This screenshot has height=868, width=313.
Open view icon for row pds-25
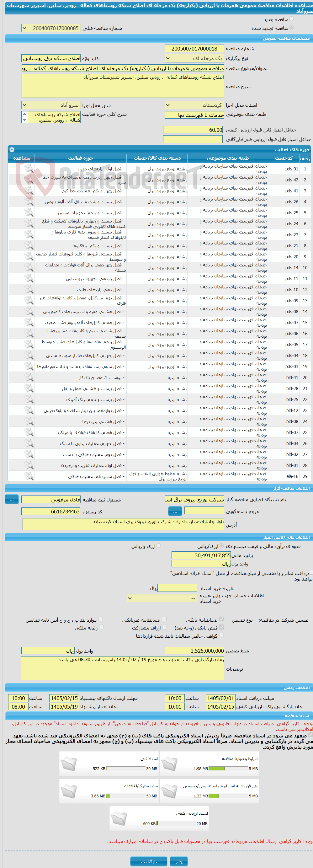pyautogui.click(x=29, y=213)
